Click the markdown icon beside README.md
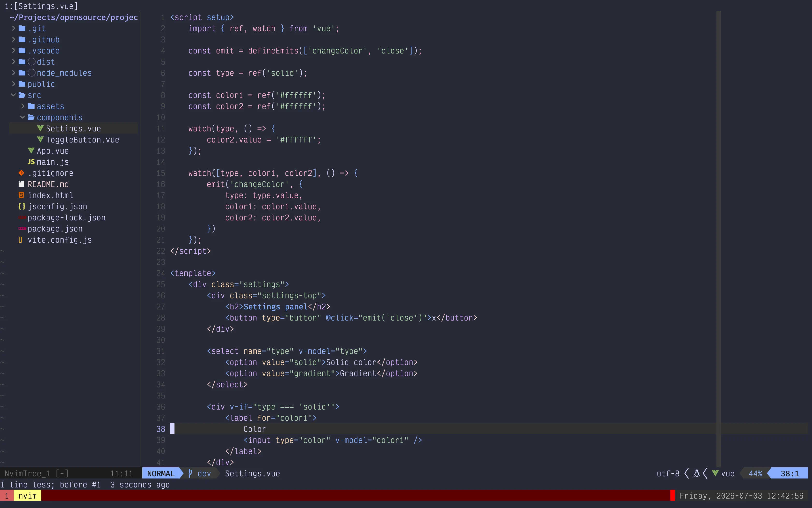 click(21, 184)
